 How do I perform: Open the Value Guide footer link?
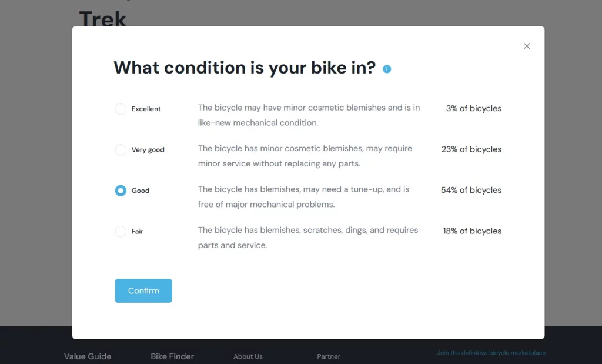tap(88, 356)
